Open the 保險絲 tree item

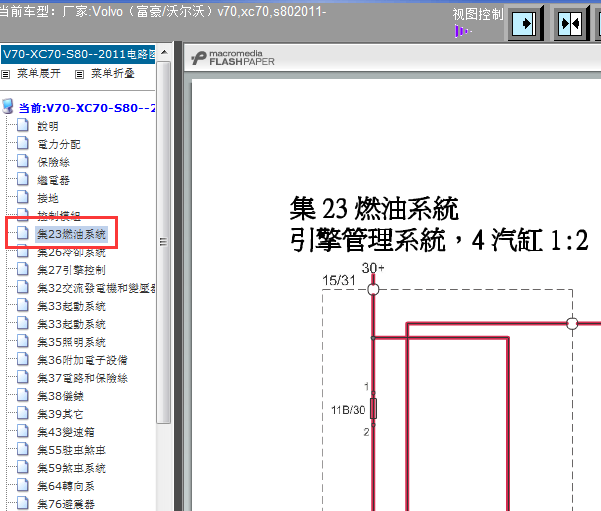53,162
